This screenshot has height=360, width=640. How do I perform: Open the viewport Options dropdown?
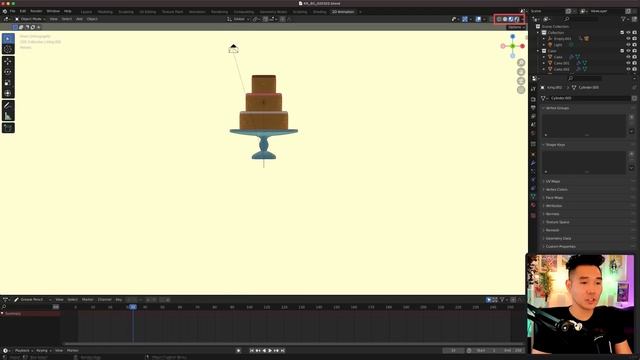click(516, 27)
